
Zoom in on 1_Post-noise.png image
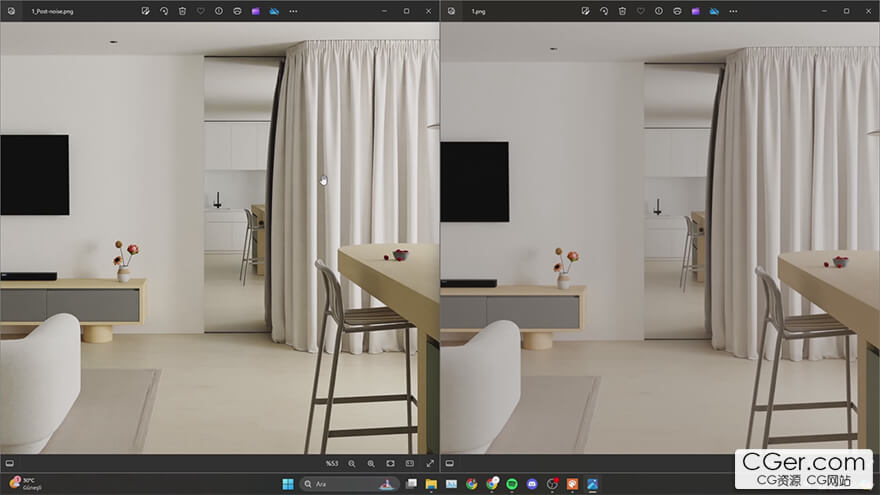(371, 464)
